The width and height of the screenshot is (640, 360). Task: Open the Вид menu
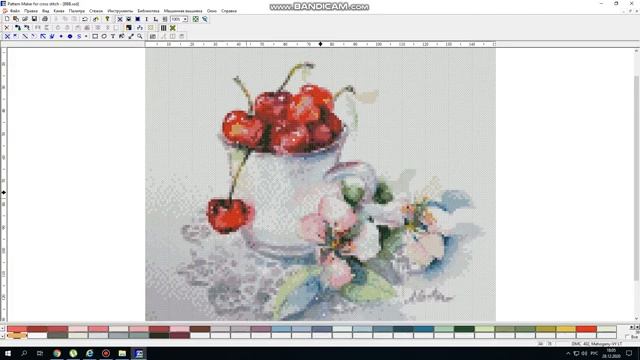tap(46, 11)
